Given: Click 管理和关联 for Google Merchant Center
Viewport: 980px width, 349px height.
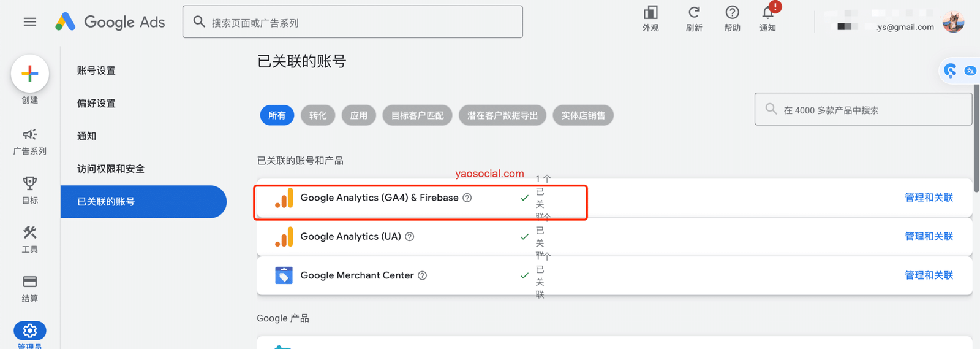Looking at the screenshot, I should point(929,275).
